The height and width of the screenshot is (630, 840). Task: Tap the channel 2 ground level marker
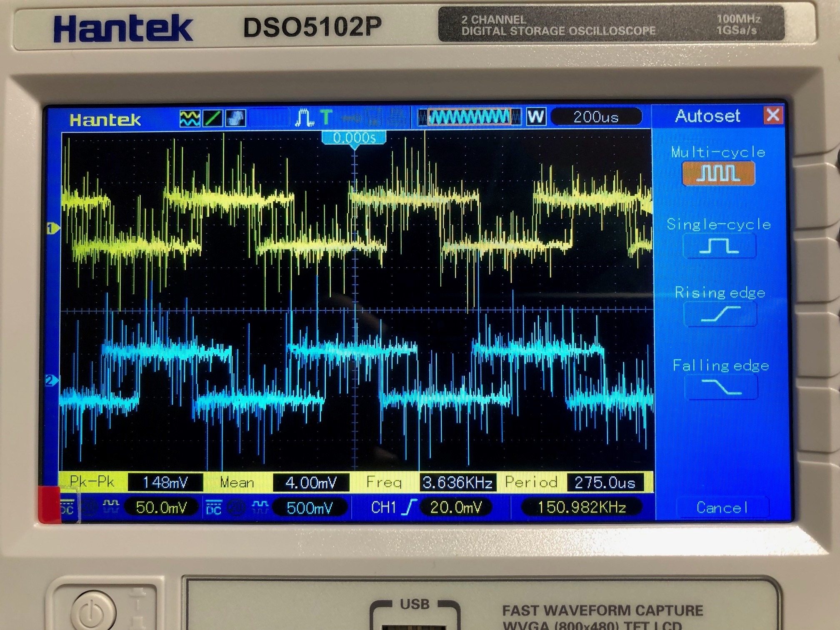click(52, 380)
